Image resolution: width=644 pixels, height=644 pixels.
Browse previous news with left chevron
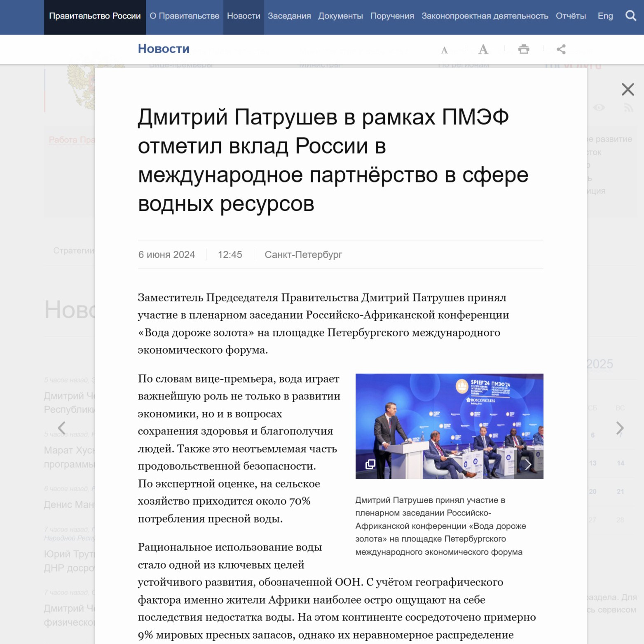(61, 428)
